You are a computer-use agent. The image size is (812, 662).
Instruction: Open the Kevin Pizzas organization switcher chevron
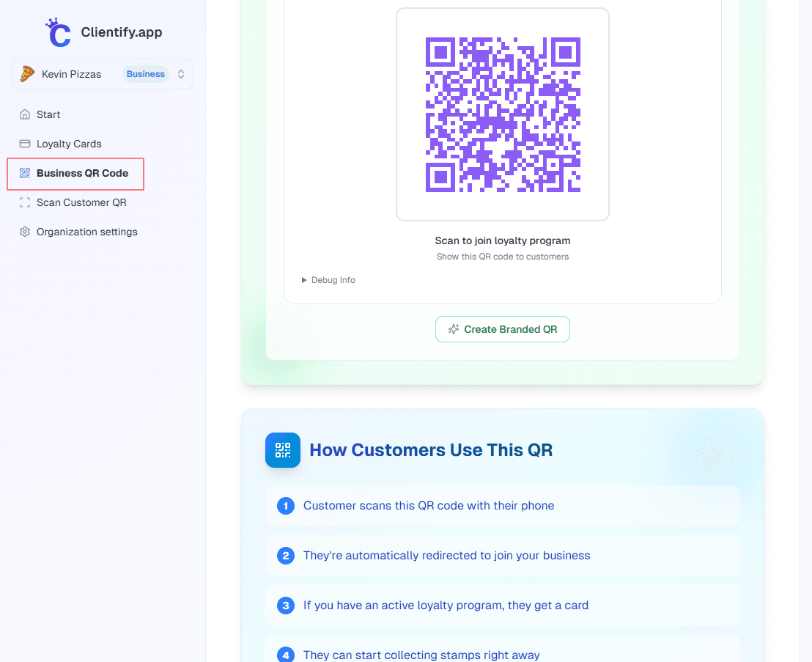click(x=181, y=74)
